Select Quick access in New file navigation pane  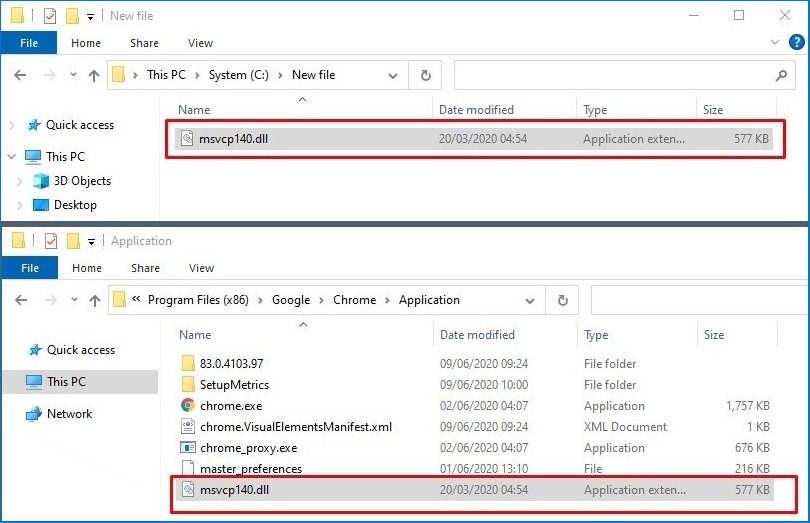tap(71, 125)
